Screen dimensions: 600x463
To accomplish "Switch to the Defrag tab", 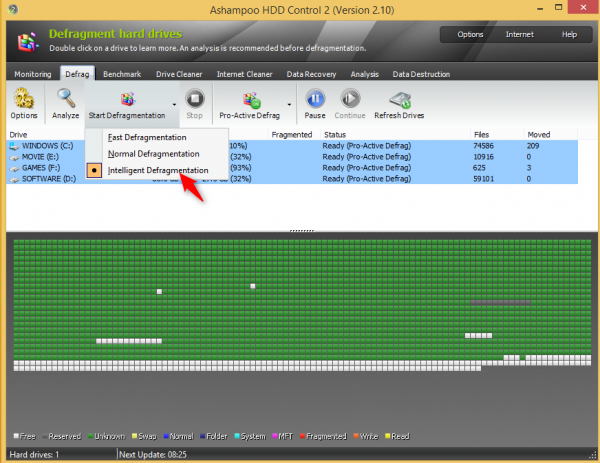I will (77, 74).
